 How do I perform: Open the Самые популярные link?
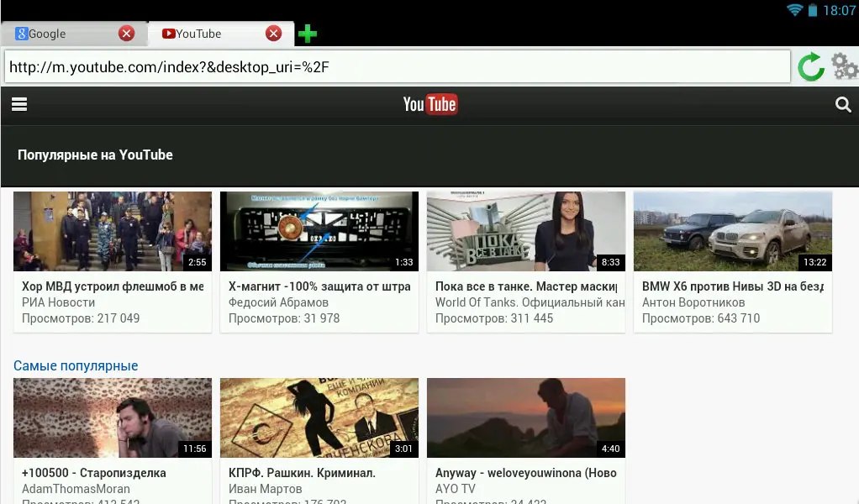(76, 365)
